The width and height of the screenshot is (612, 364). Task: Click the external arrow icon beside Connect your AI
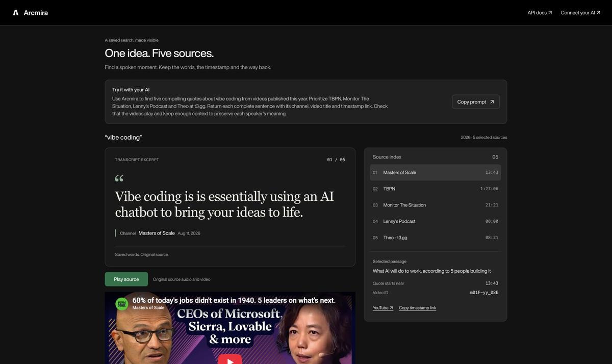pos(599,13)
